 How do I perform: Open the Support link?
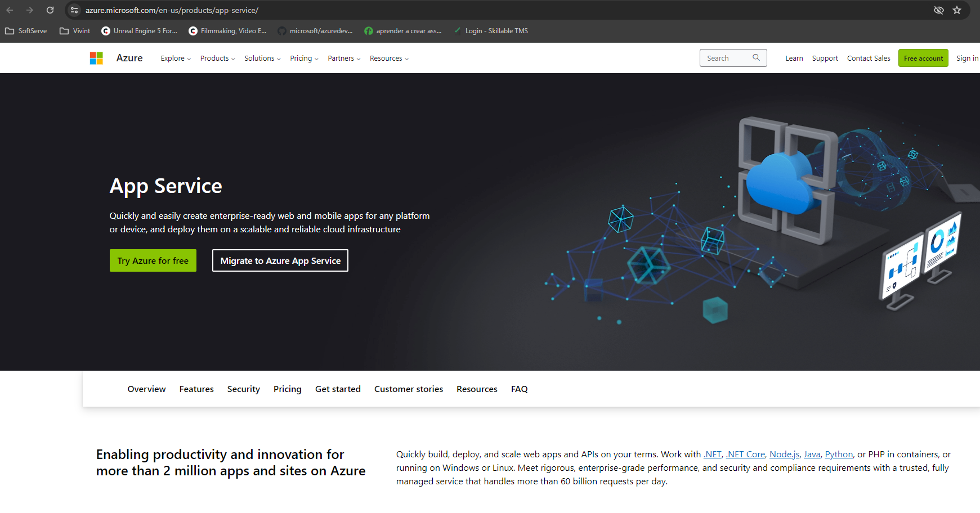point(825,58)
